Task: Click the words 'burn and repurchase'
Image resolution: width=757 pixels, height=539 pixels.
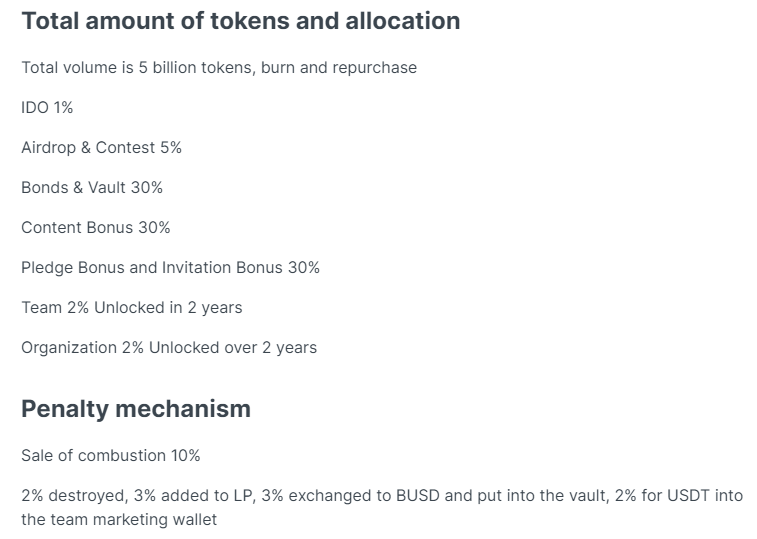Action: [x=339, y=68]
